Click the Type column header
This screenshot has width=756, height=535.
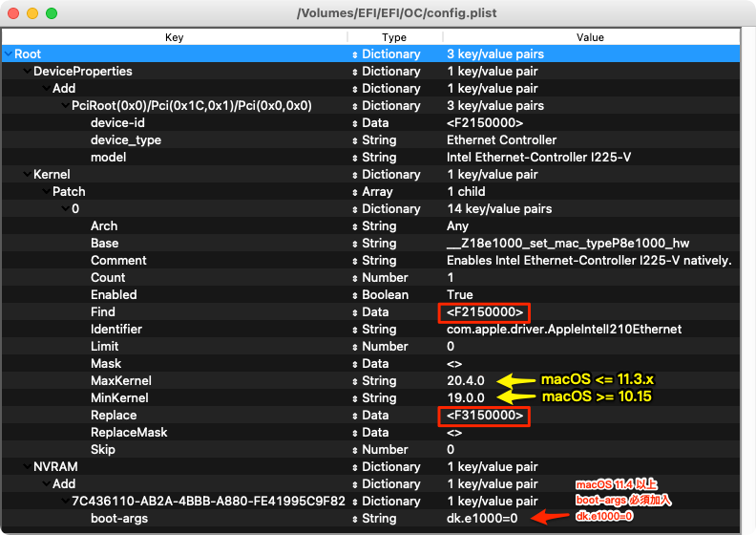pyautogui.click(x=394, y=37)
